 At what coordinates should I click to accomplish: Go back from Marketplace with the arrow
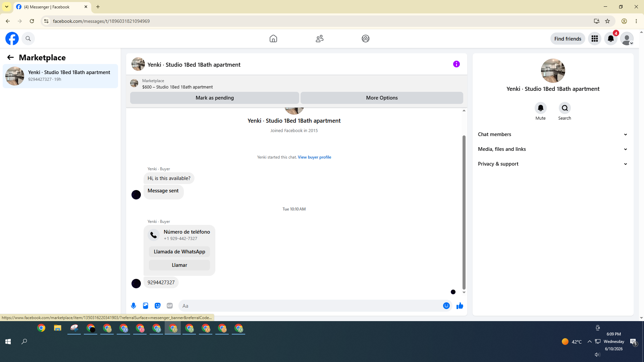tap(10, 58)
